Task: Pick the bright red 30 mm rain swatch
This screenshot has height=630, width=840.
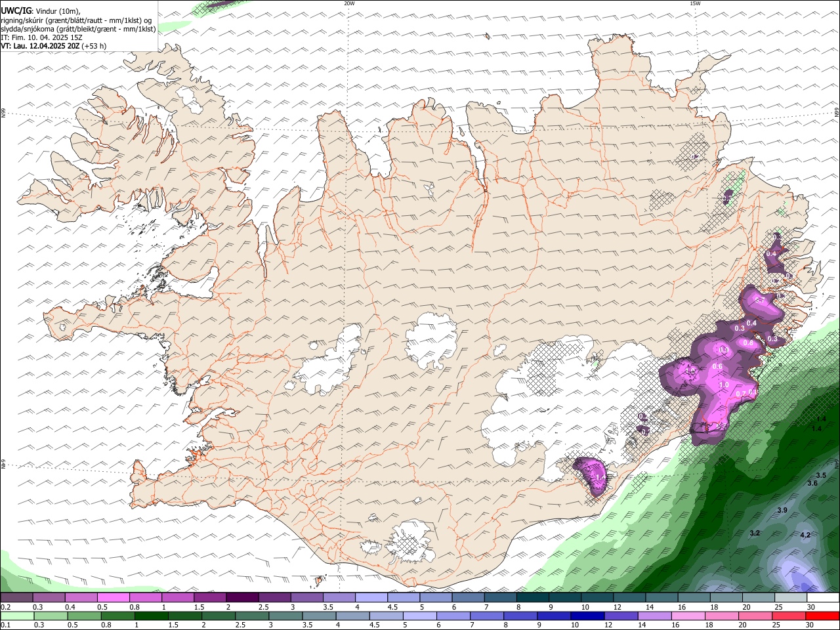Action: point(822,616)
